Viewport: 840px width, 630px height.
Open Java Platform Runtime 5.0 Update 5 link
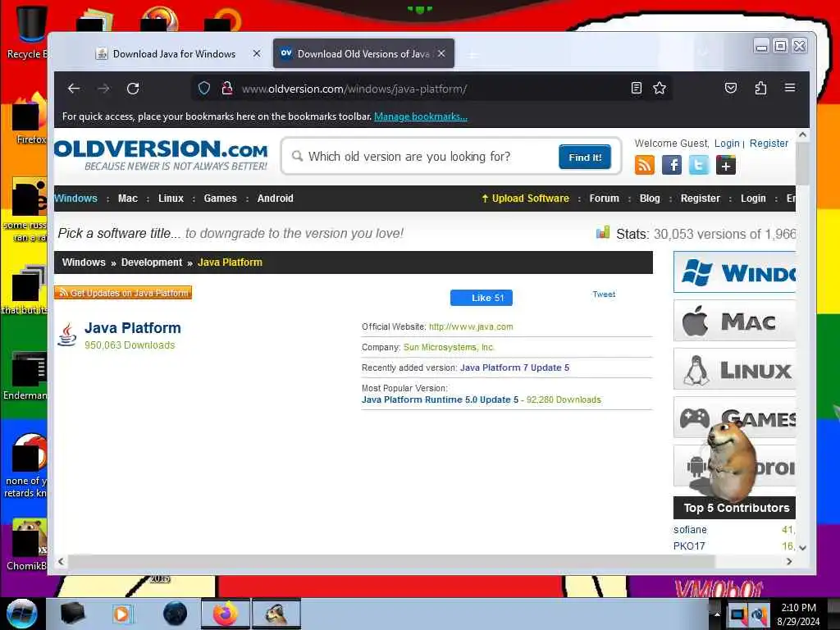point(440,399)
